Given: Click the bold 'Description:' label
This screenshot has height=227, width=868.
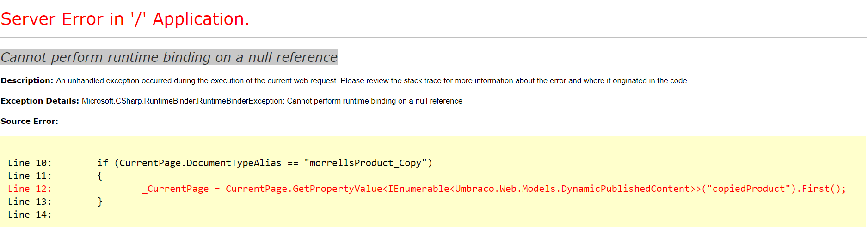Looking at the screenshot, I should 27,80.
